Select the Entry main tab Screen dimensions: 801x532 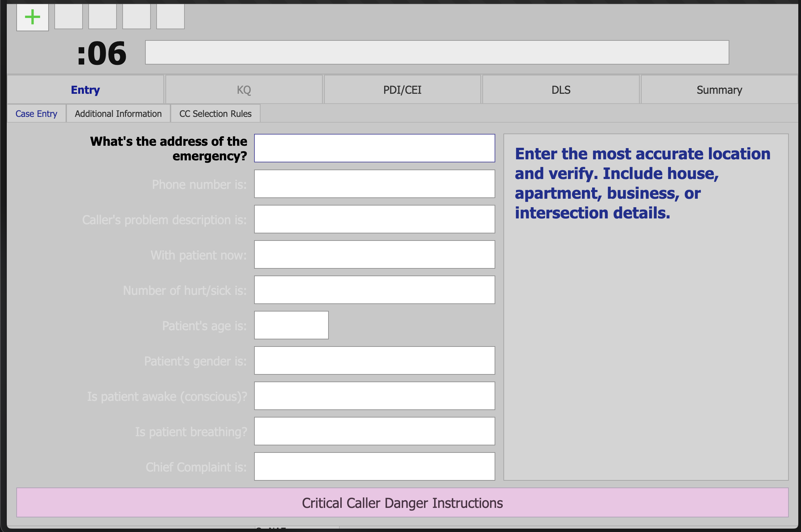click(85, 90)
